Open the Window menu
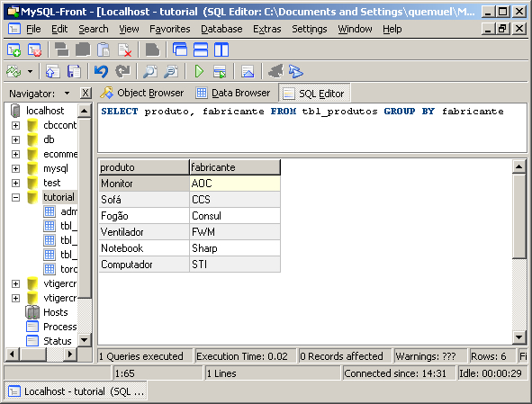 [x=355, y=29]
